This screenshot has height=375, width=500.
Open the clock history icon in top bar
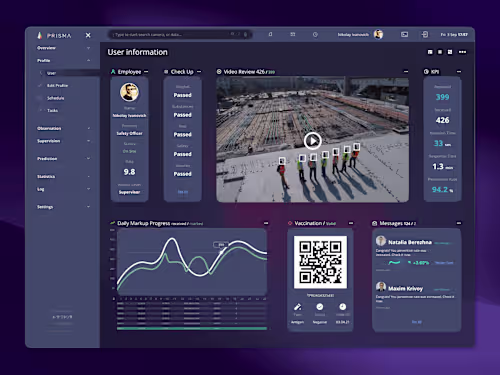(315, 34)
